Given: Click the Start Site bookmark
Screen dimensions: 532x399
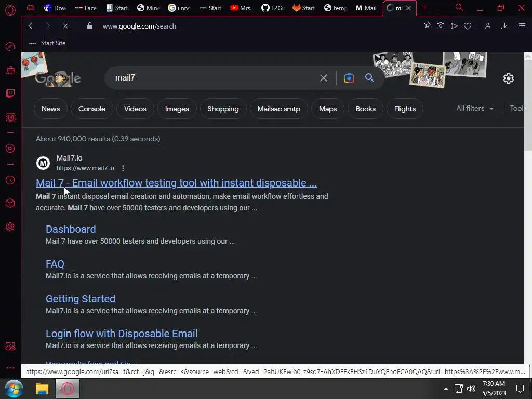Looking at the screenshot, I should click(47, 43).
